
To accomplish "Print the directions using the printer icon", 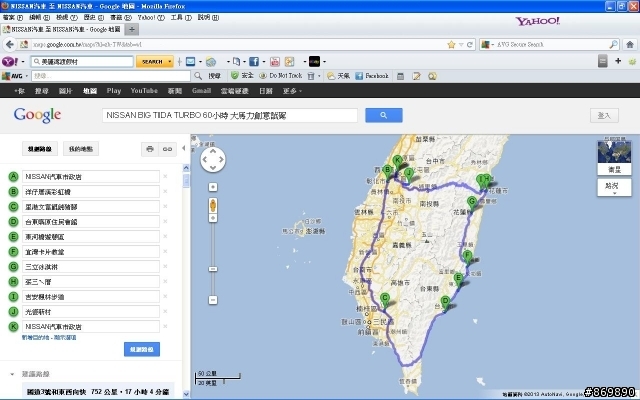I will click(x=150, y=149).
